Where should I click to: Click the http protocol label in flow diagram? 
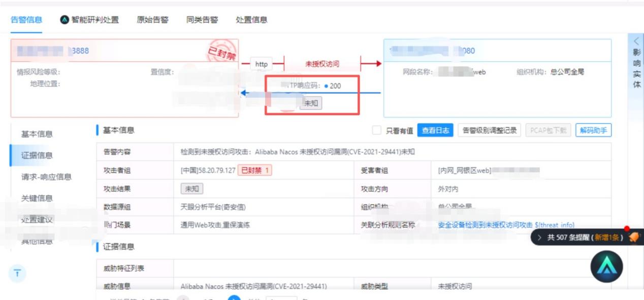tap(262, 64)
